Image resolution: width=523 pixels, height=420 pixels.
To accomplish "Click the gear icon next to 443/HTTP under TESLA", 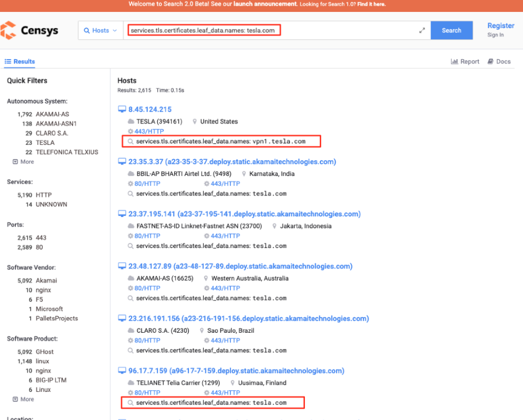I will (130, 131).
